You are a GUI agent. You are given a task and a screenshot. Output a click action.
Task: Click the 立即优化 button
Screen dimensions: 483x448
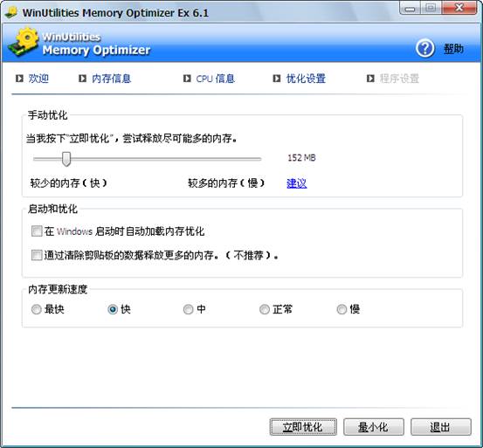pyautogui.click(x=303, y=427)
